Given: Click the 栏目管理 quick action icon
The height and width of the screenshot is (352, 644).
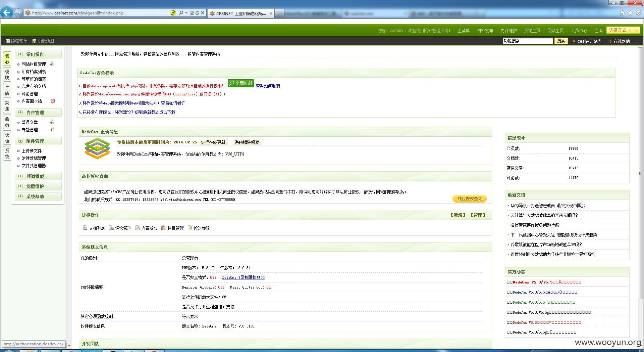Looking at the screenshot, I should pyautogui.click(x=164, y=228).
